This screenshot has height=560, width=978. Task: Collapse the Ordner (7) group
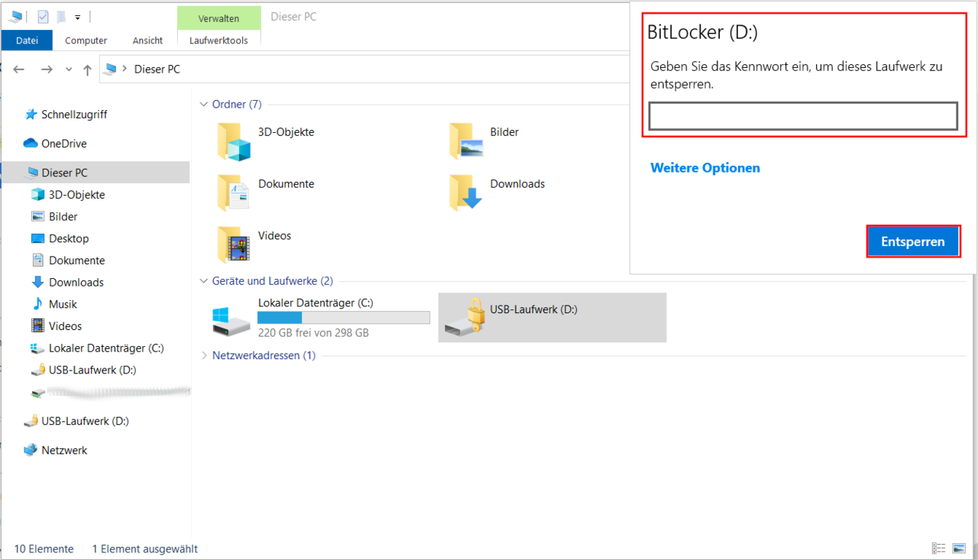pyautogui.click(x=203, y=105)
